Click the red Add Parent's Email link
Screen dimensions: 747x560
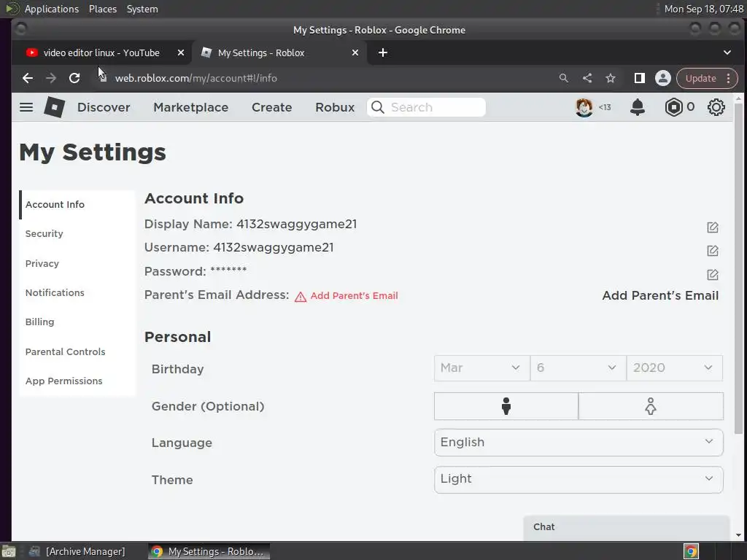tap(354, 296)
